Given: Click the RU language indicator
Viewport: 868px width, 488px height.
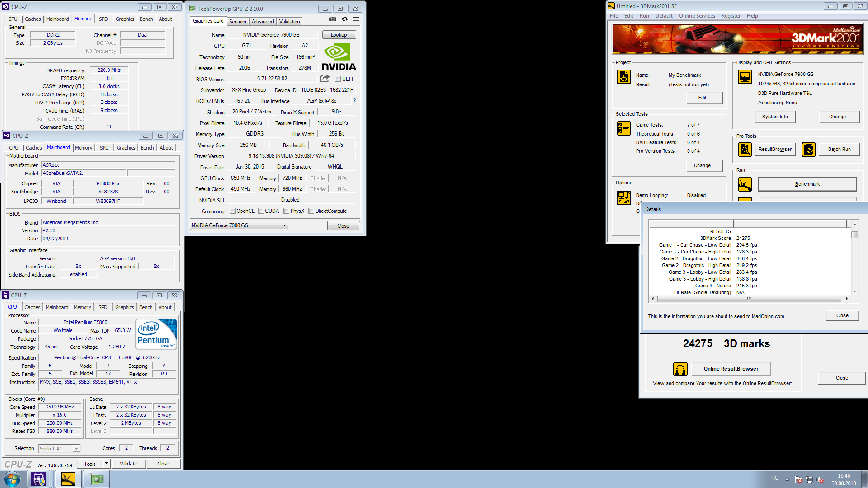Looking at the screenshot, I should coord(775,478).
